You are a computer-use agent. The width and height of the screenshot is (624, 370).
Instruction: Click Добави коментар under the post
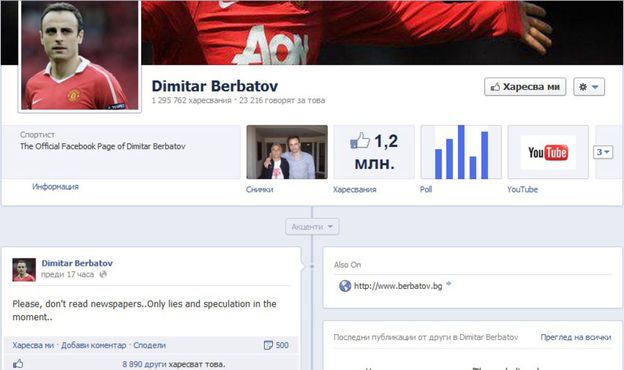point(94,345)
